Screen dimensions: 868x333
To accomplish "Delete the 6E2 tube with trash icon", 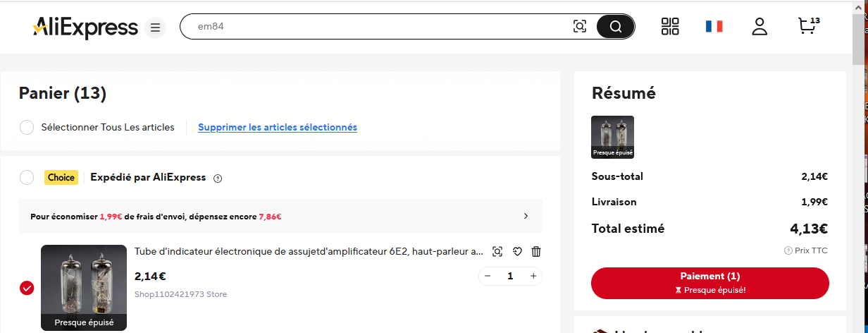I will tap(536, 252).
